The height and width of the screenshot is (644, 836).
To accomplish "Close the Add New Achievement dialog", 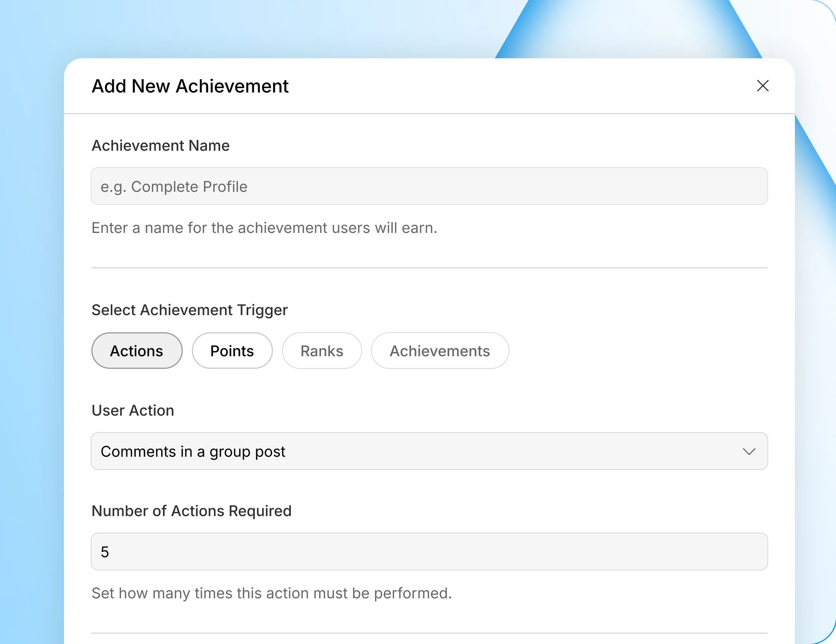I will click(763, 86).
